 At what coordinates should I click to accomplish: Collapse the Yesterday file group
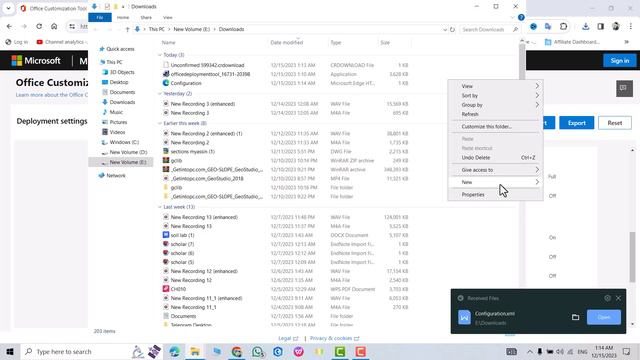tap(160, 93)
